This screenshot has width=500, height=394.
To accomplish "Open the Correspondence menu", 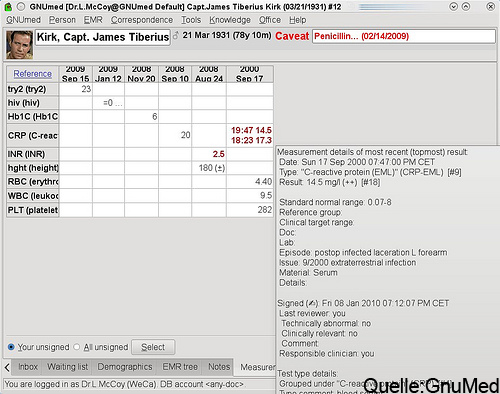I will pos(142,20).
